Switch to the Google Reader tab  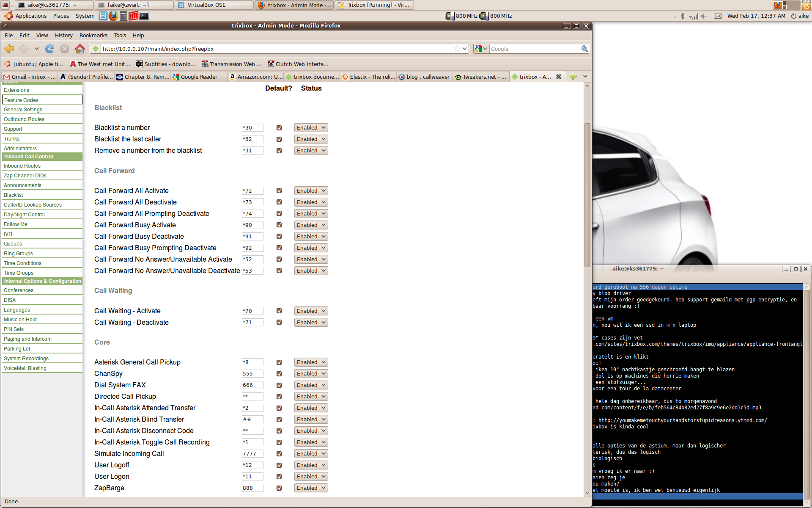click(x=199, y=77)
